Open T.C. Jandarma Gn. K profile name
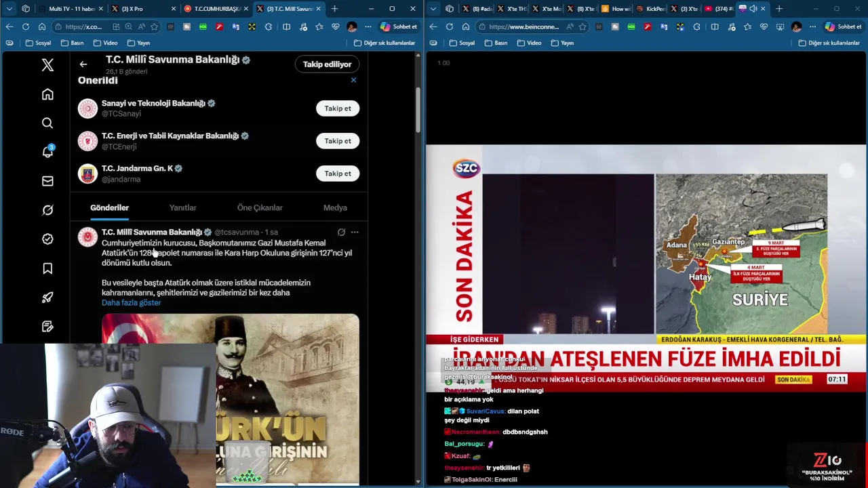The image size is (868, 488). [137, 168]
